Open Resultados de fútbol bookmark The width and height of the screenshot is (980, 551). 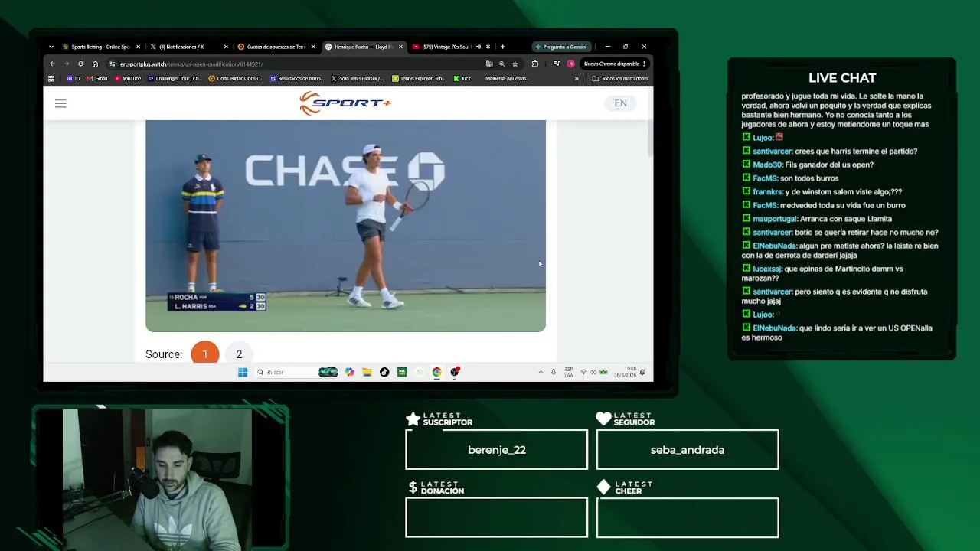(x=297, y=78)
